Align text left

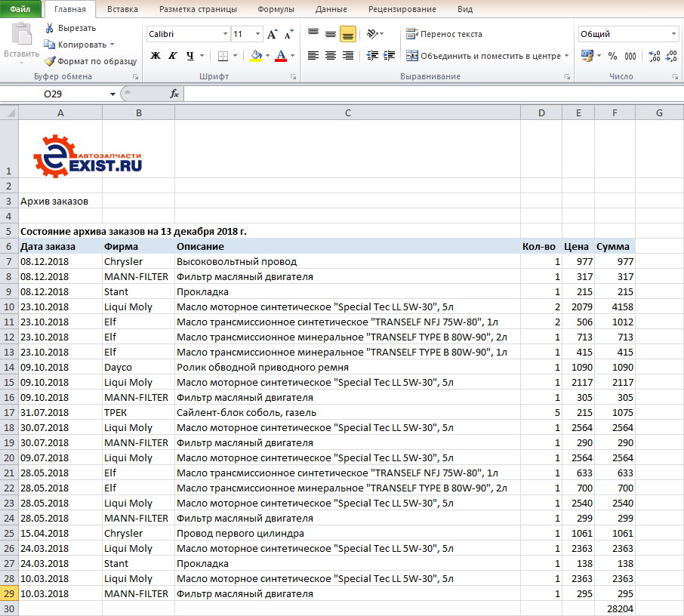[x=313, y=55]
